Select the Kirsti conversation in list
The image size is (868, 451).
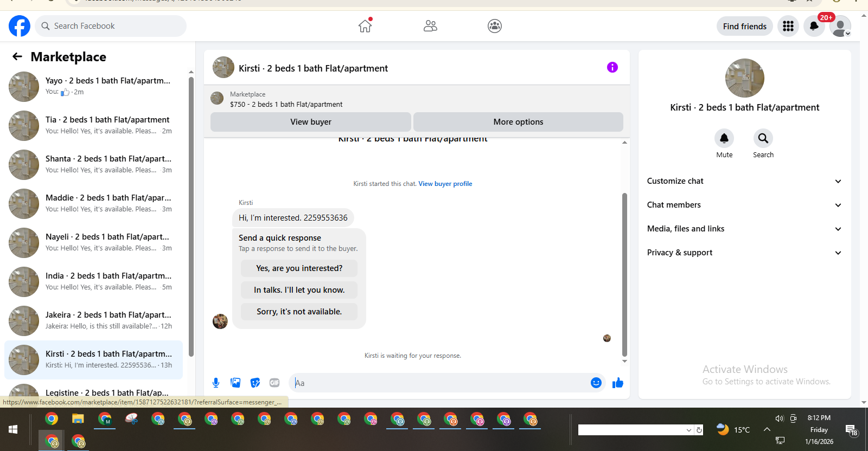click(93, 360)
